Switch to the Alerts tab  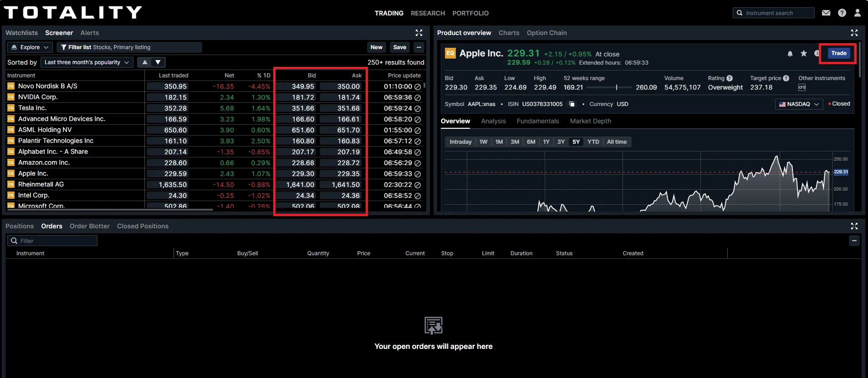(x=90, y=33)
